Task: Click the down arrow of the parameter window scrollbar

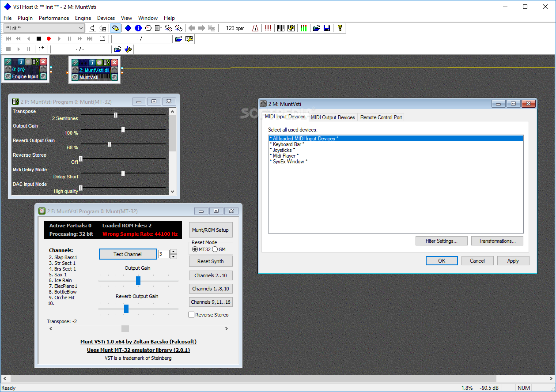Action: pyautogui.click(x=172, y=192)
